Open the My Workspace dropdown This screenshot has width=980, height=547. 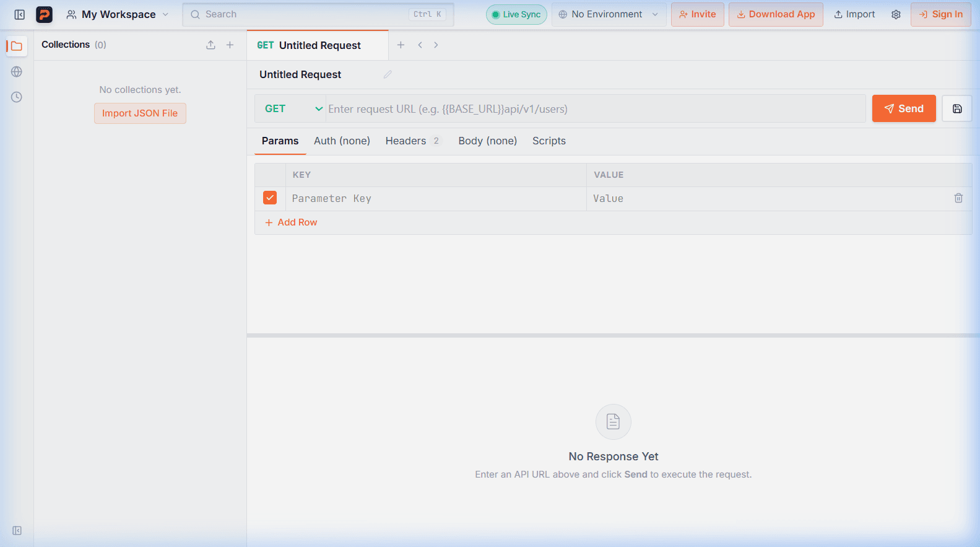[118, 14]
